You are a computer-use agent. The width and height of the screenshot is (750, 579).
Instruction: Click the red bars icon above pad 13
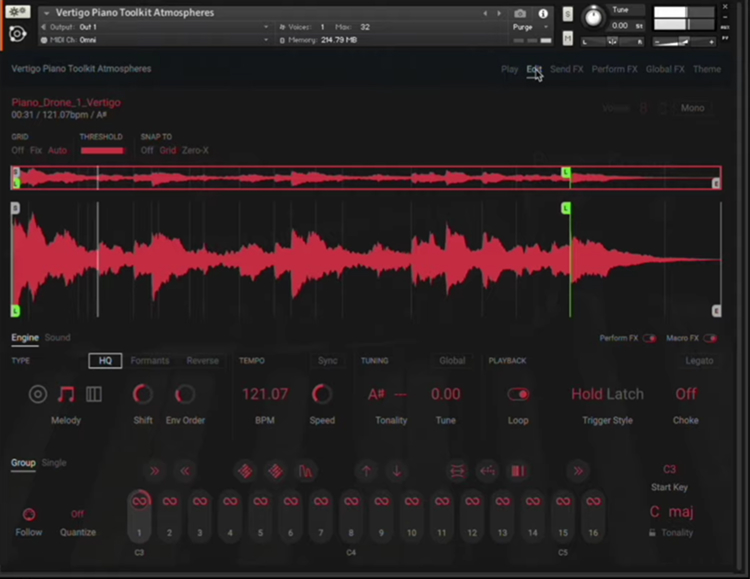518,471
